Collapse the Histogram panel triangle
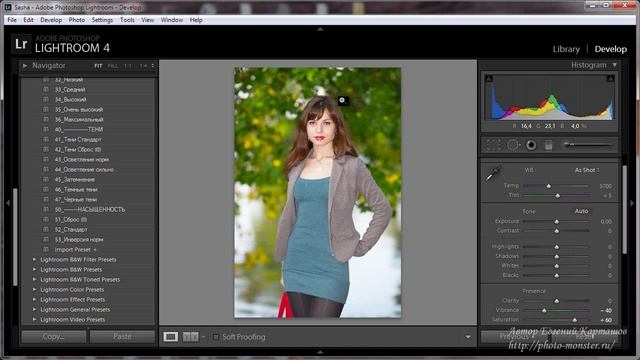The image size is (640, 360). 614,65
